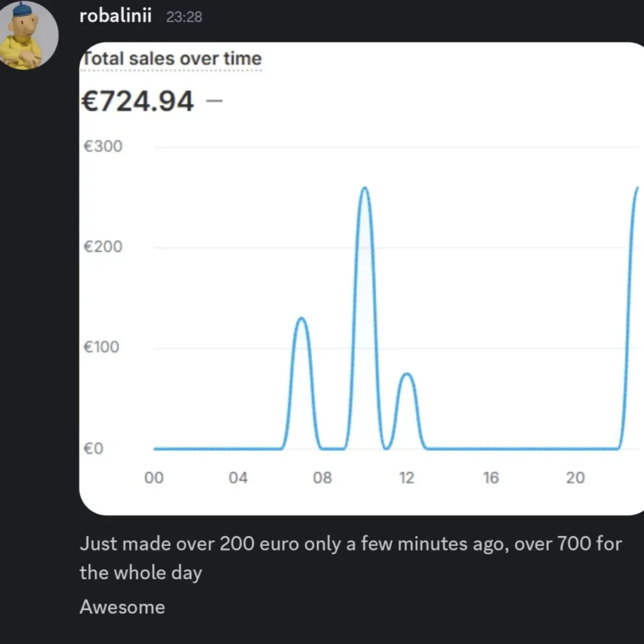This screenshot has height=644, width=644.
Task: Click the 20 hour marker
Action: [575, 478]
